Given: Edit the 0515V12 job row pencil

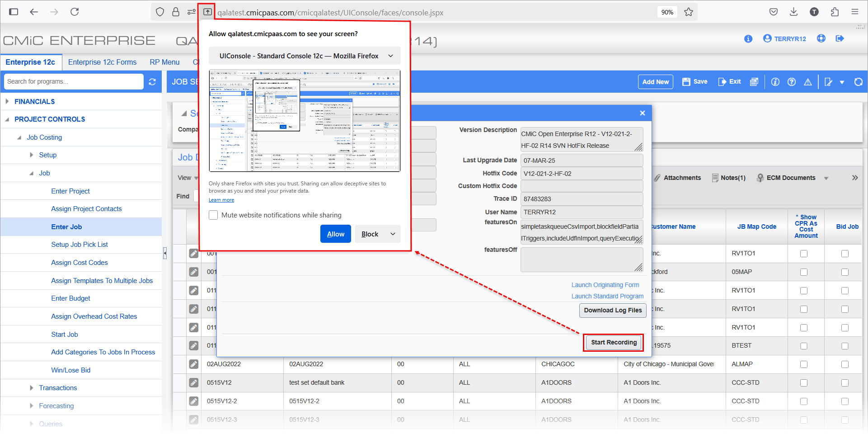Looking at the screenshot, I should [194, 382].
